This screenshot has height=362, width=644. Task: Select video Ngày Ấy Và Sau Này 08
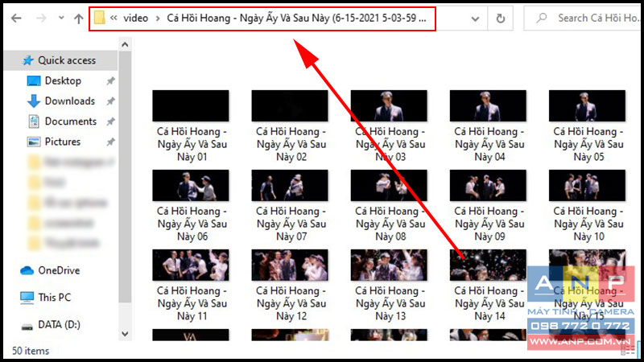pyautogui.click(x=390, y=206)
